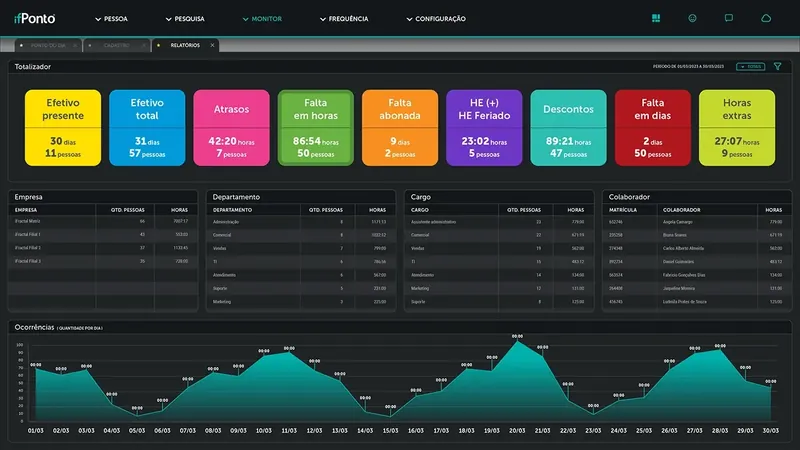The width and height of the screenshot is (800, 450).
Task: Select the Comercial row in Departamento table
Action: [301, 235]
